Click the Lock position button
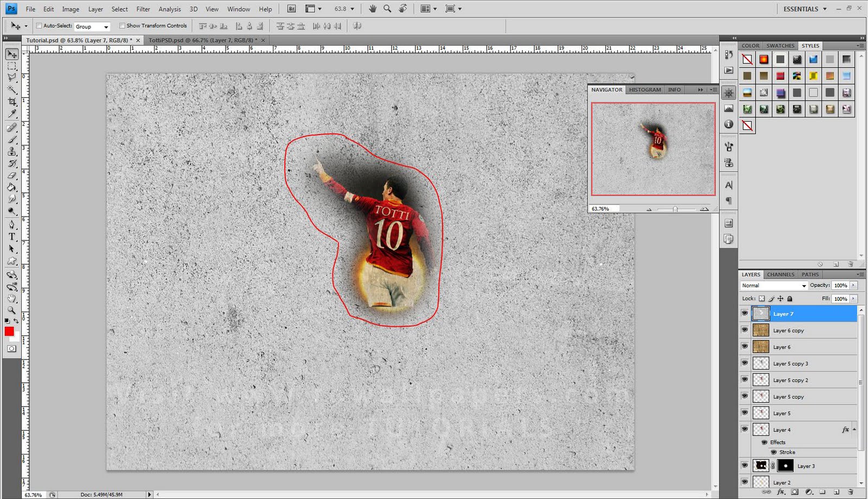The image size is (868, 499). (x=780, y=299)
